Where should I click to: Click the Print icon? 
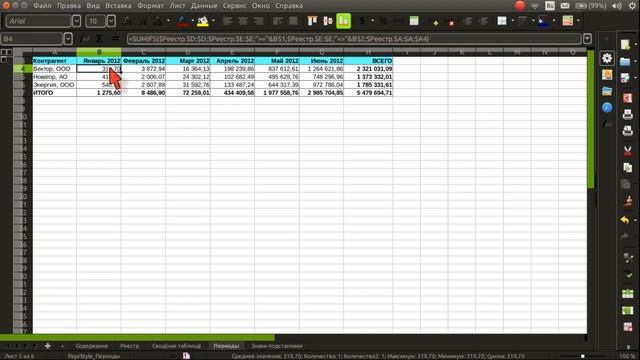[x=627, y=115]
